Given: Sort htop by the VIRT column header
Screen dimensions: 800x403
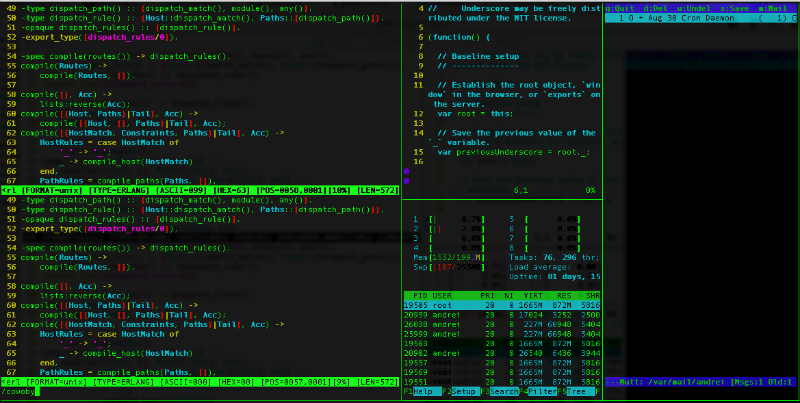Looking at the screenshot, I should 533,295.
